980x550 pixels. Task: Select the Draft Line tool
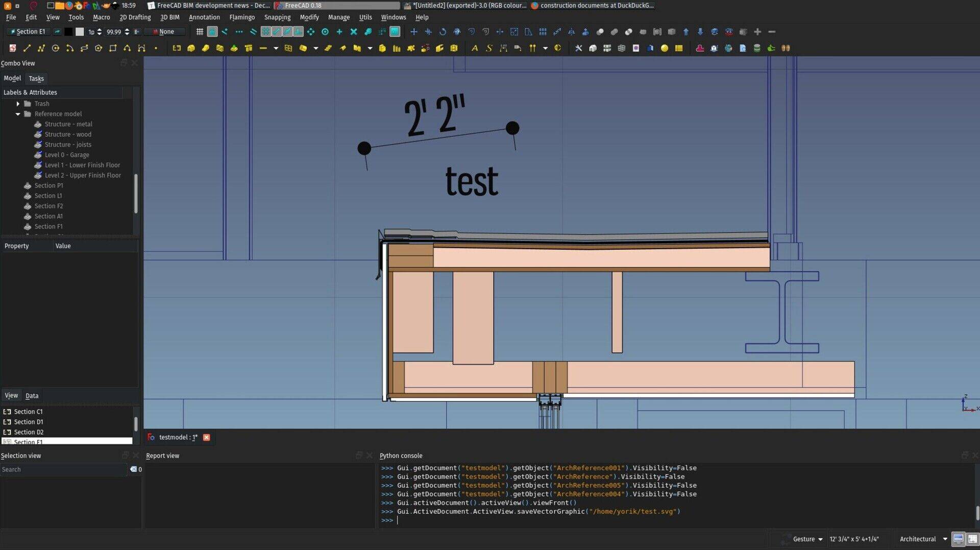pos(27,48)
